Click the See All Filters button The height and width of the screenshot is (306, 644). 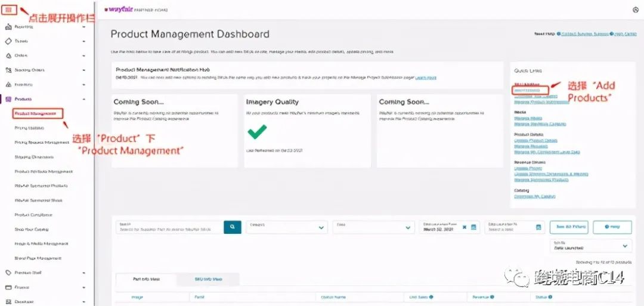(569, 227)
